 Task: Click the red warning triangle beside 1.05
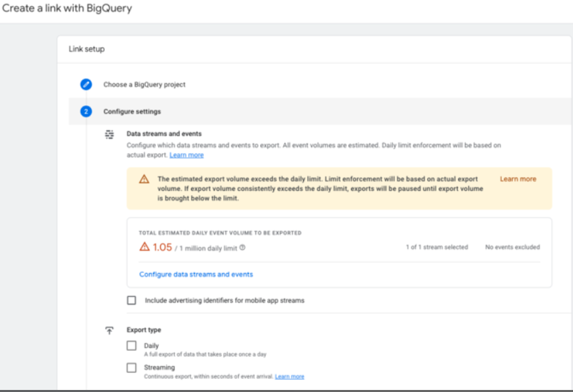144,246
